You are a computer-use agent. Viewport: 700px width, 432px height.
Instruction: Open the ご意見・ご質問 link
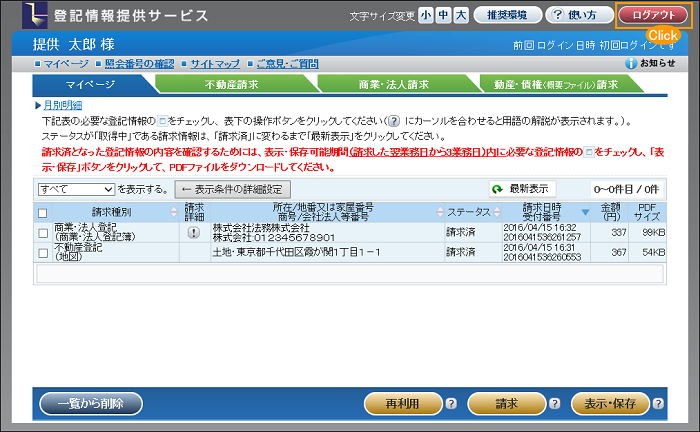(x=288, y=64)
